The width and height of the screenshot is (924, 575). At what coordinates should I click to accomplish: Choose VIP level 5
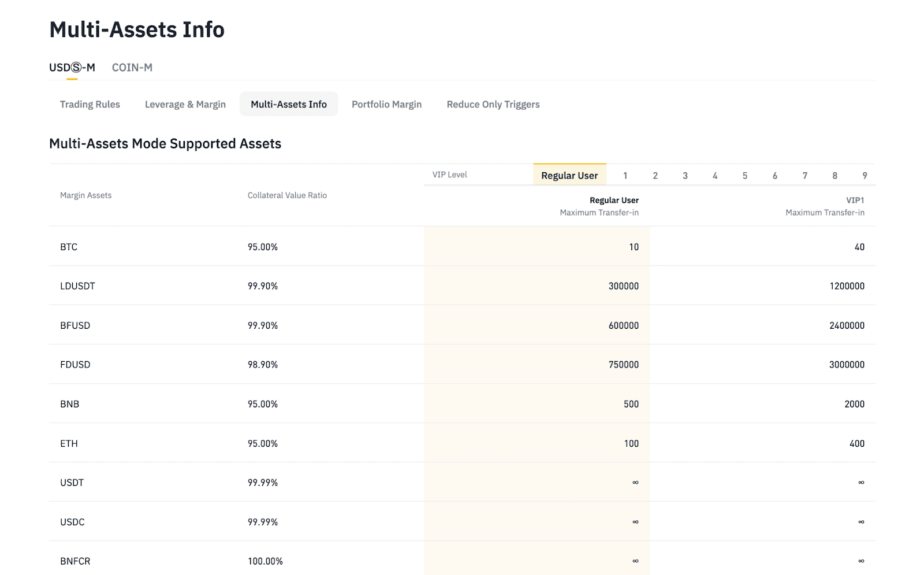(745, 176)
